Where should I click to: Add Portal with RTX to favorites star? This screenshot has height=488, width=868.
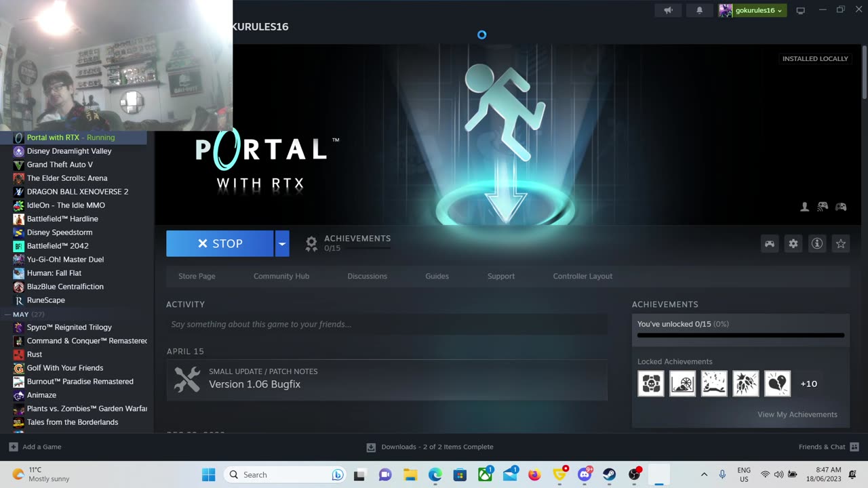[x=841, y=243]
